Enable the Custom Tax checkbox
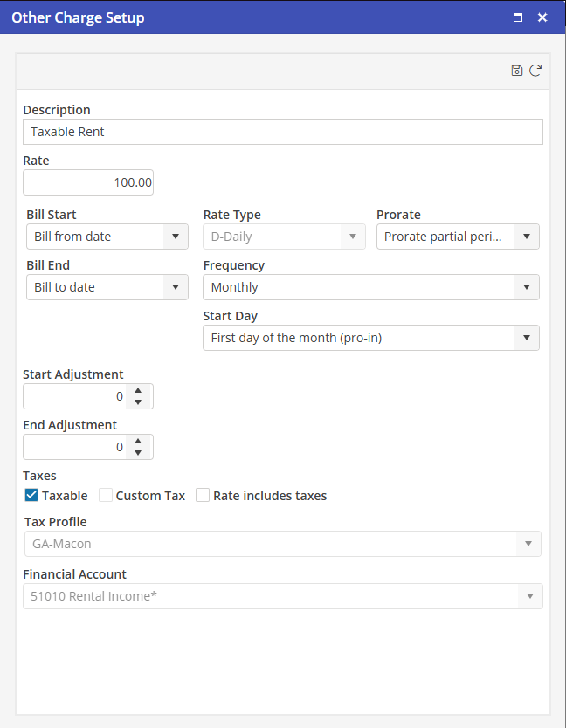The image size is (566, 728). [106, 496]
